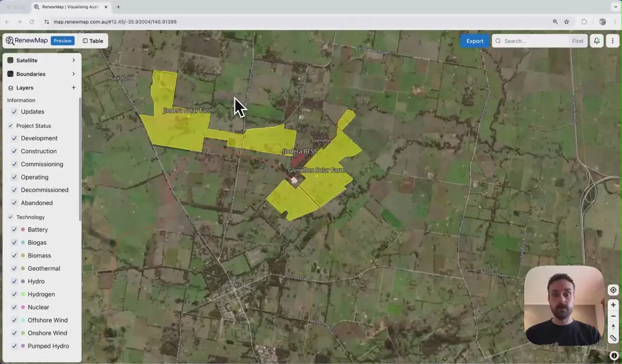622x364 pixels.
Task: Disable the Onshore Wind checkbox
Action: [x=14, y=333]
